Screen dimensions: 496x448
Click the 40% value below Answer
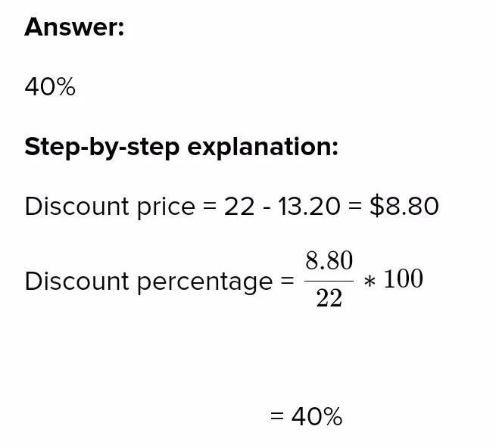click(x=50, y=87)
